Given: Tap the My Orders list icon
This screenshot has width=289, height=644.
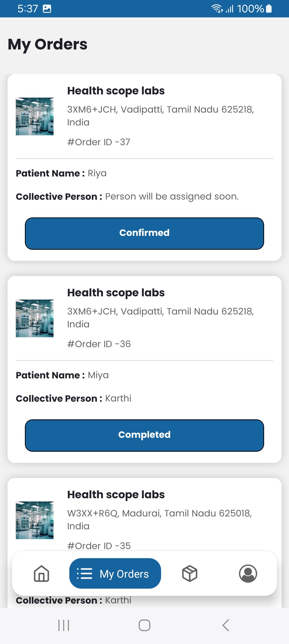Looking at the screenshot, I should (x=85, y=573).
